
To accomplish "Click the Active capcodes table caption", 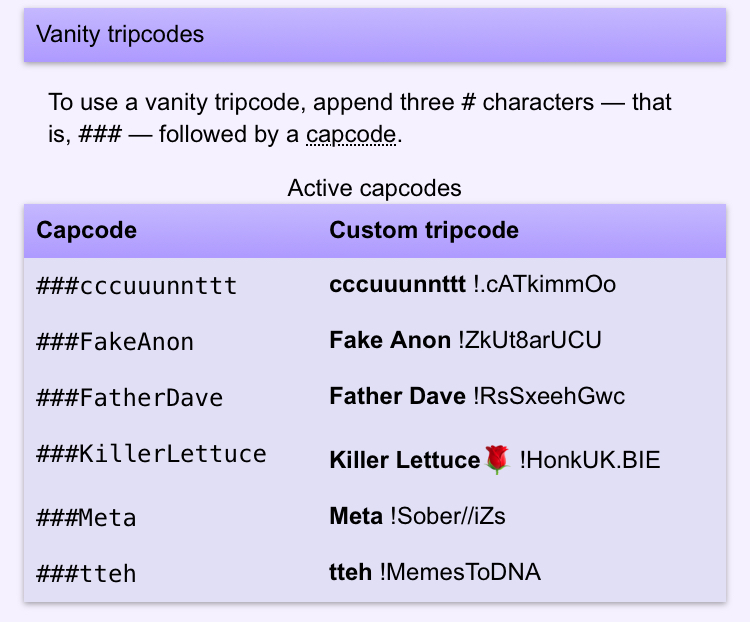I will click(375, 188).
